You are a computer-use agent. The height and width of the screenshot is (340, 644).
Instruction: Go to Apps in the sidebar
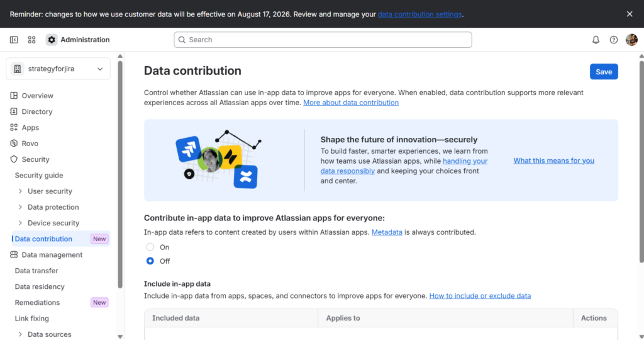click(30, 127)
